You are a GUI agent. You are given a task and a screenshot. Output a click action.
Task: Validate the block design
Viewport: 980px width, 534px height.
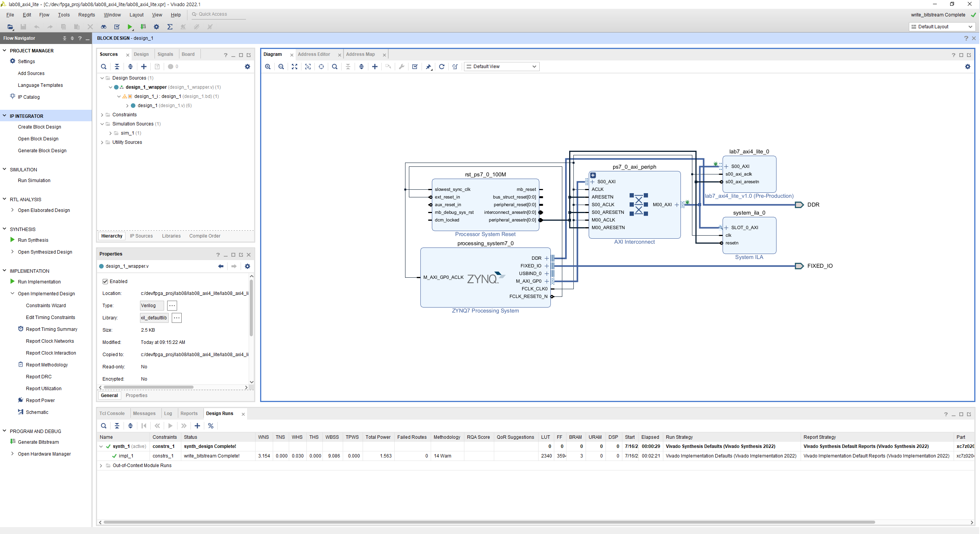pyautogui.click(x=415, y=67)
